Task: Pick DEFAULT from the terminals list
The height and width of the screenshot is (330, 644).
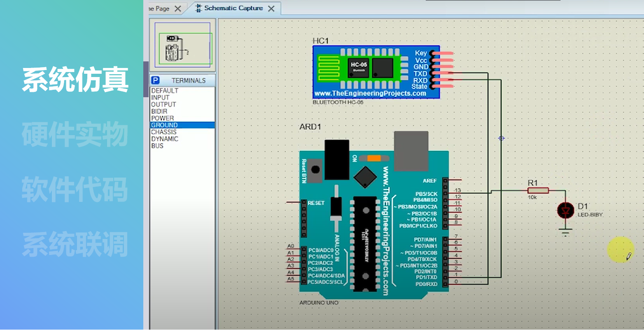Action: pyautogui.click(x=165, y=91)
